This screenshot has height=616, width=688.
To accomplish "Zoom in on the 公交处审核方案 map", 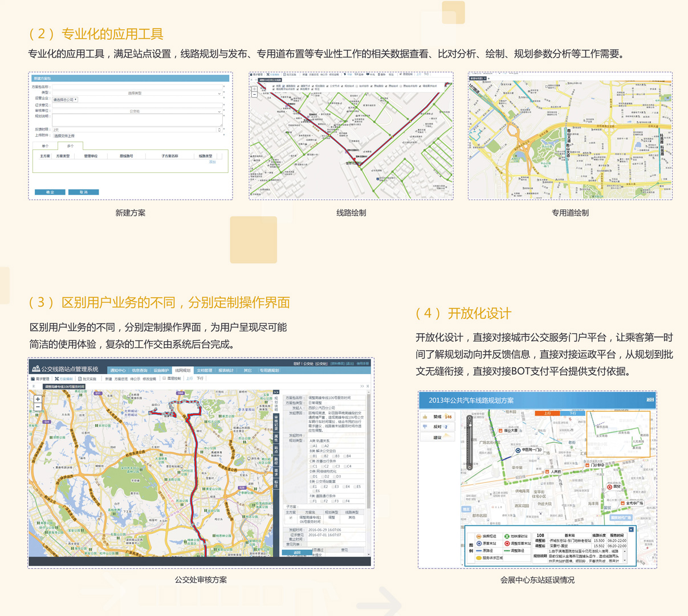I will coord(38,399).
